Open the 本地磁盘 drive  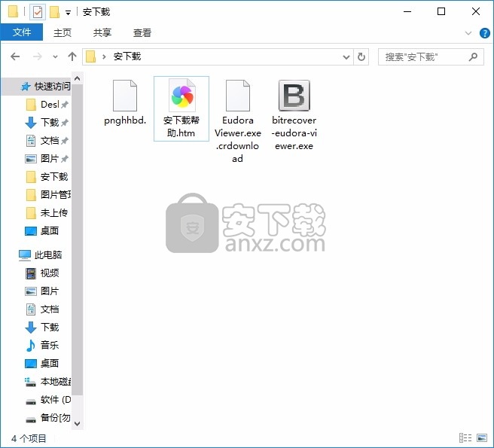coord(48,382)
